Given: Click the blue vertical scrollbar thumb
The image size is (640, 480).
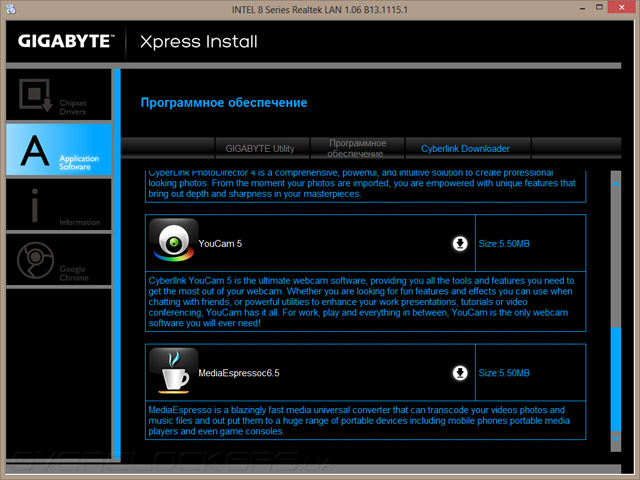Looking at the screenshot, I should (616, 380).
